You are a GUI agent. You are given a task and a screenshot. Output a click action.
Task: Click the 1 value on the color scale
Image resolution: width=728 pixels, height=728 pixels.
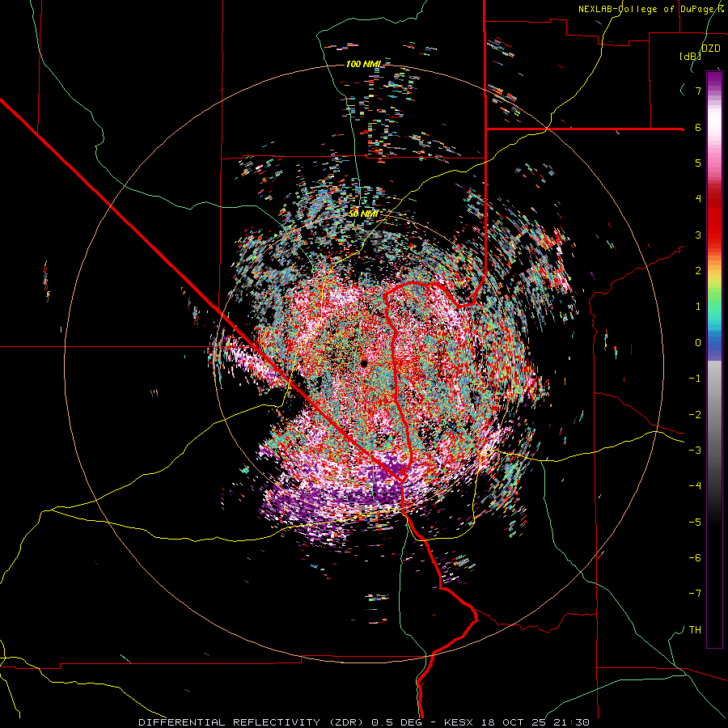coord(698,307)
